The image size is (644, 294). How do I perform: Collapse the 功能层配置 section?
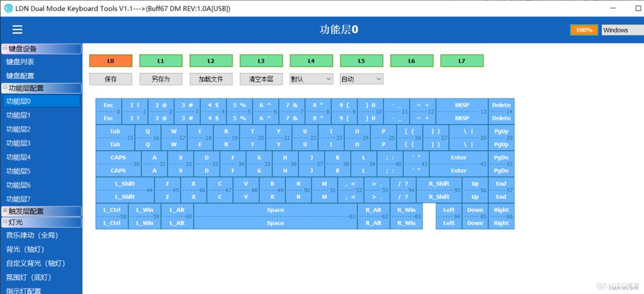5,88
